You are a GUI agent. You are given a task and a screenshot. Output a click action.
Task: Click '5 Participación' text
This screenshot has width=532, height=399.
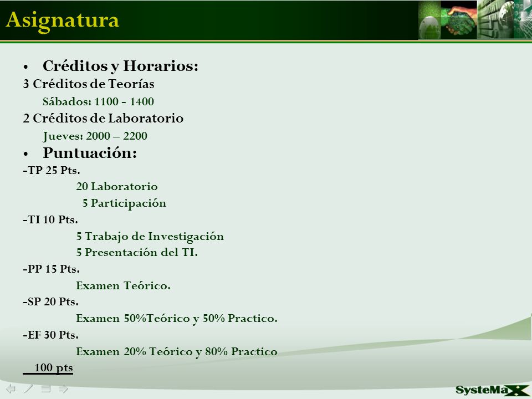click(124, 203)
